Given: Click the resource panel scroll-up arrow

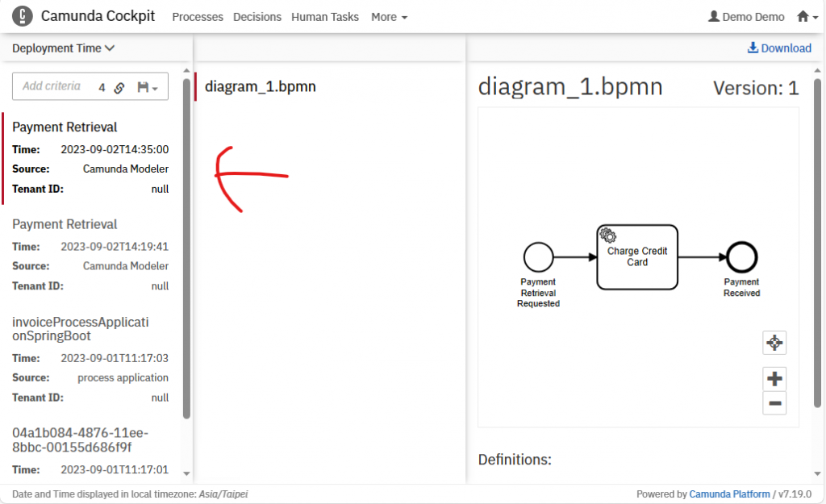Looking at the screenshot, I should pyautogui.click(x=817, y=70).
